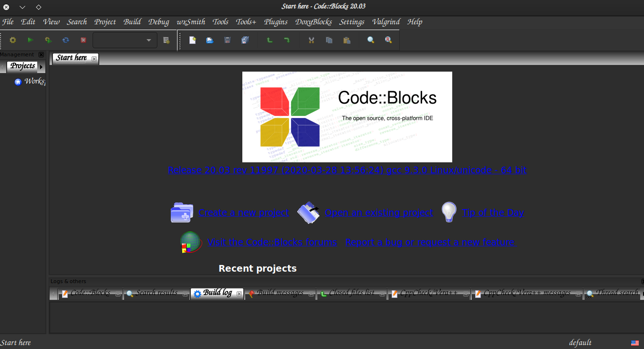Open the Help menu

point(415,22)
